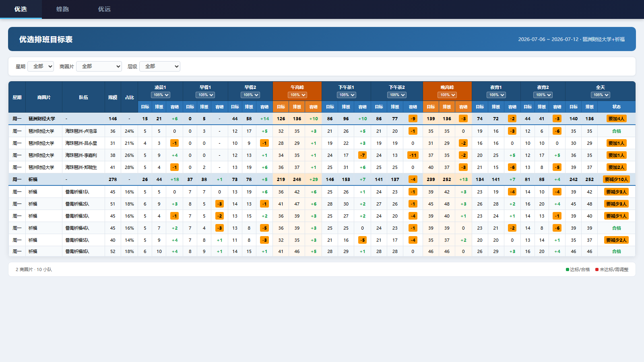Click the 未达标/需调整 legend entry
The image size is (644, 362).
(x=612, y=269)
